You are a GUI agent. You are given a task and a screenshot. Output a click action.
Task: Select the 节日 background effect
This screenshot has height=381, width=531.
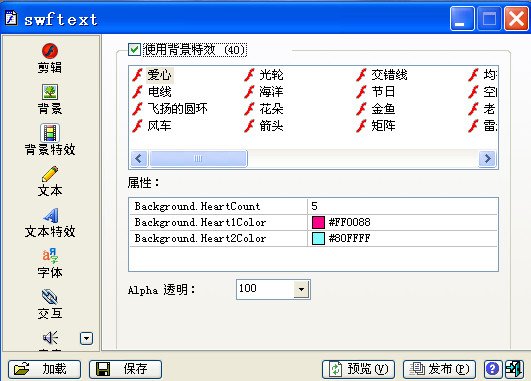[383, 92]
